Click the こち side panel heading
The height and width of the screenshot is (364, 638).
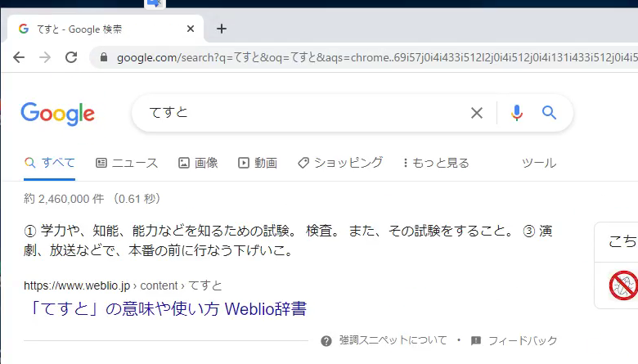(x=622, y=241)
